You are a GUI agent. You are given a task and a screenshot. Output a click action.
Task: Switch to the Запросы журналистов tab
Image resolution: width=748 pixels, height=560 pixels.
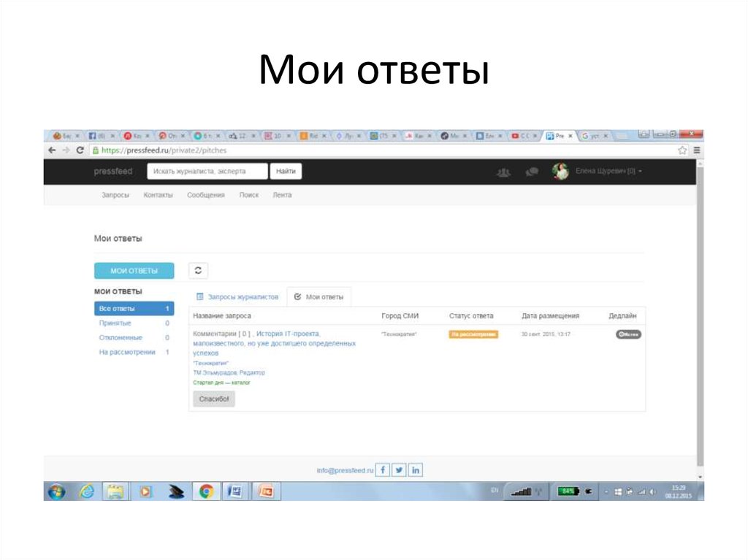239,296
